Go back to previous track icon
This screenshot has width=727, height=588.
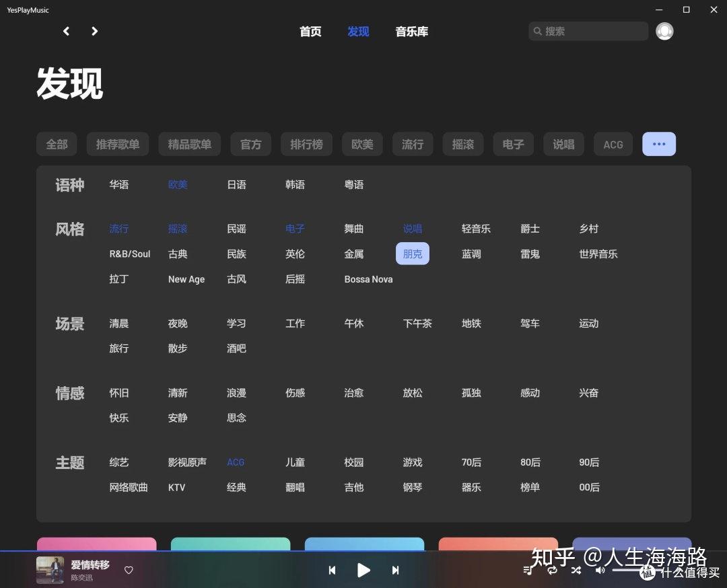pyautogui.click(x=332, y=570)
